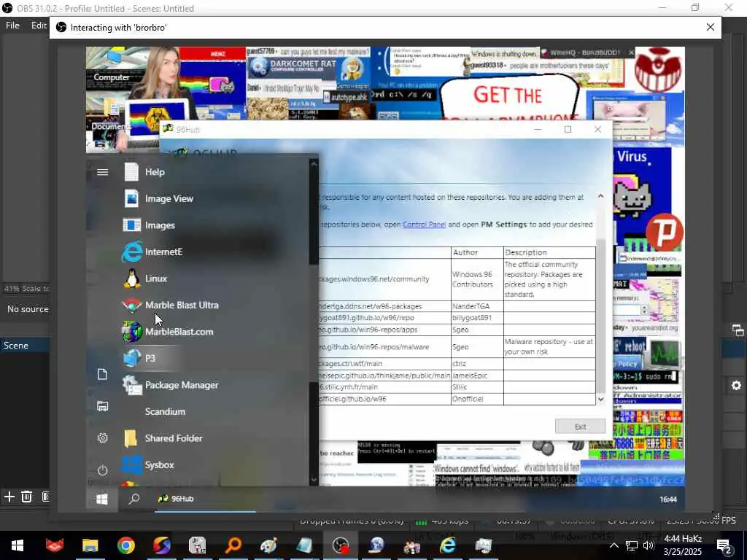Open the magnifier search on Windows 96 taskbar

134,499
